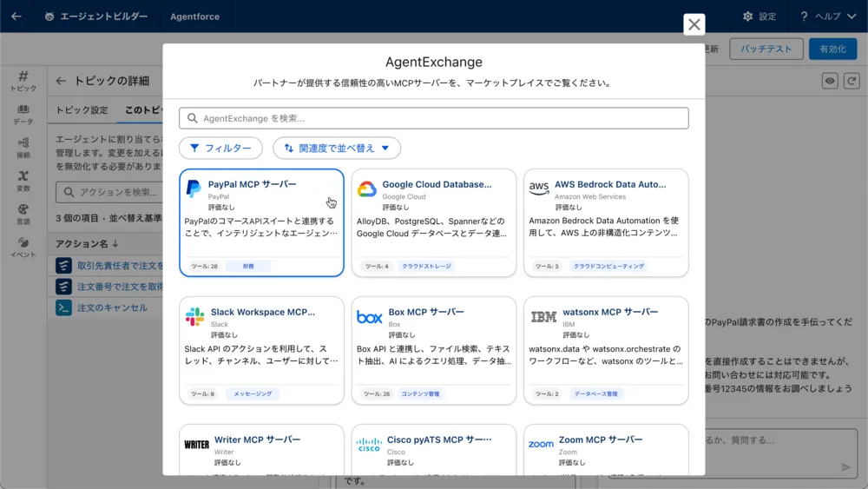This screenshot has height=489, width=868.
Task: Click the メッセージング tag
Action: coord(253,393)
